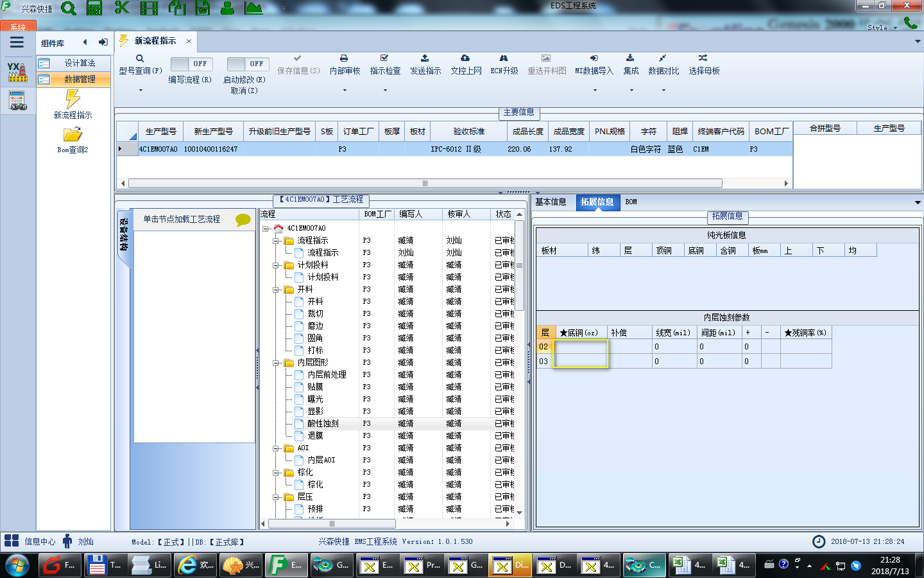
Task: Click 内部审核 printer tool
Action: click(345, 65)
